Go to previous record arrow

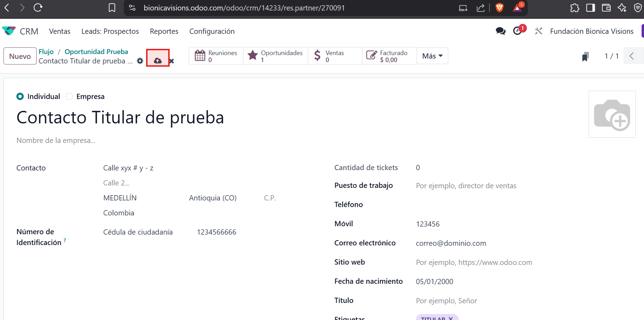631,56
